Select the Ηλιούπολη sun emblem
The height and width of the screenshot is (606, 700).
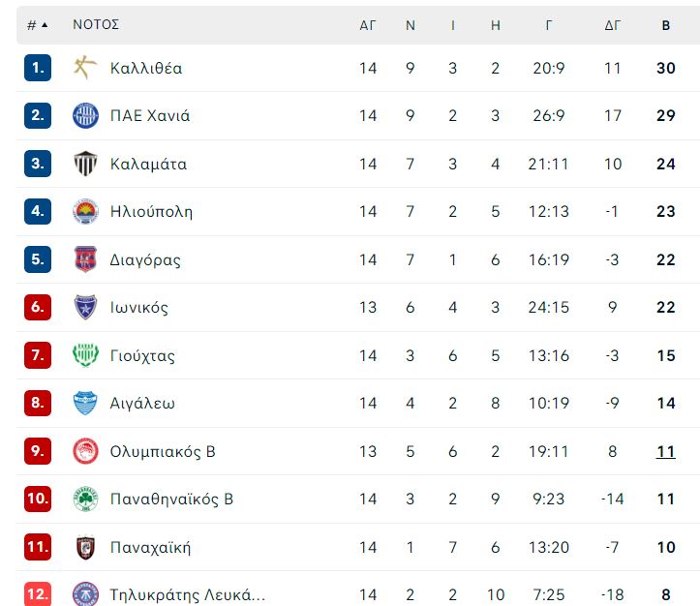pos(85,211)
